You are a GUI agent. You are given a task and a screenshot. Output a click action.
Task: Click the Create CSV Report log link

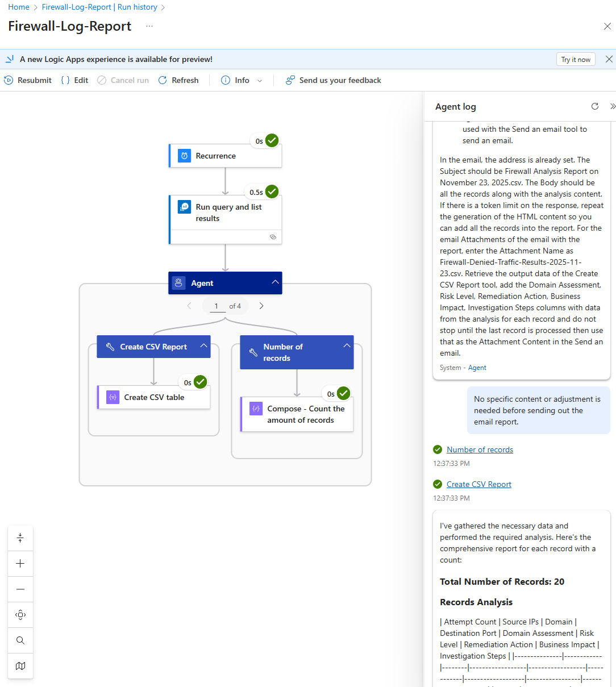pos(478,484)
